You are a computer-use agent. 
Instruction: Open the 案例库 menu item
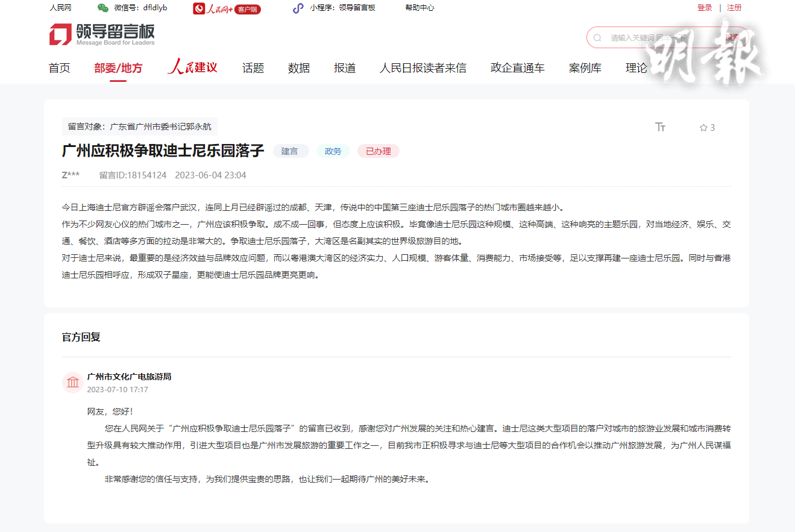pos(585,68)
